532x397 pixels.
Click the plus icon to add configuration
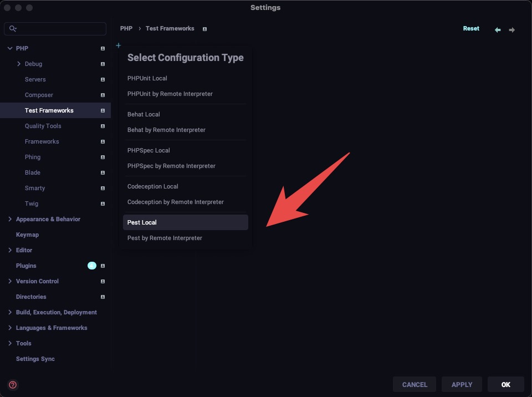(119, 45)
